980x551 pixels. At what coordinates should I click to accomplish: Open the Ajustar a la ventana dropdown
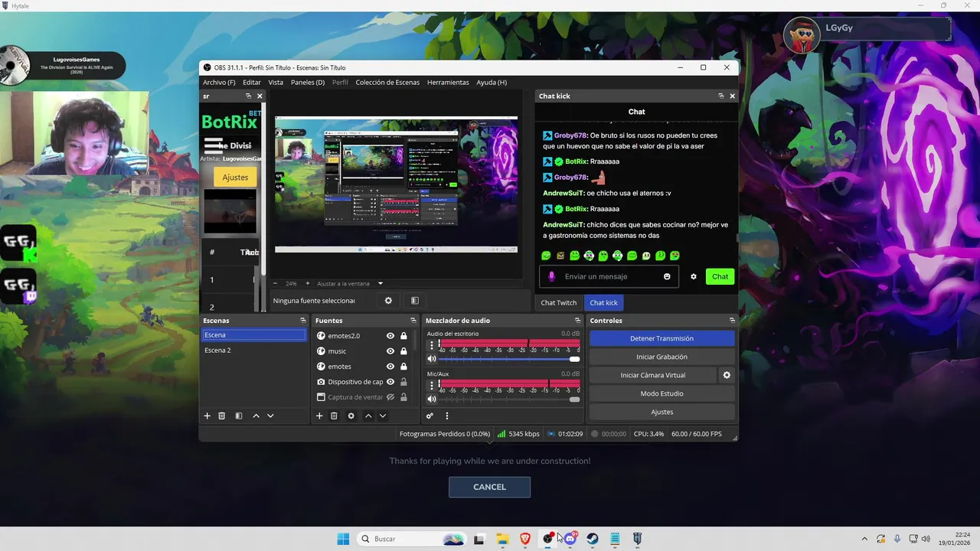[x=350, y=283]
